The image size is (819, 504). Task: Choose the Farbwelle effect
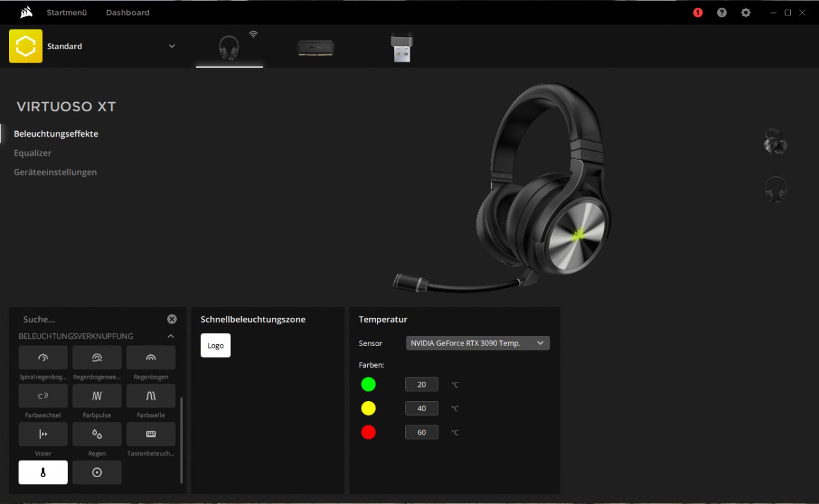click(151, 396)
